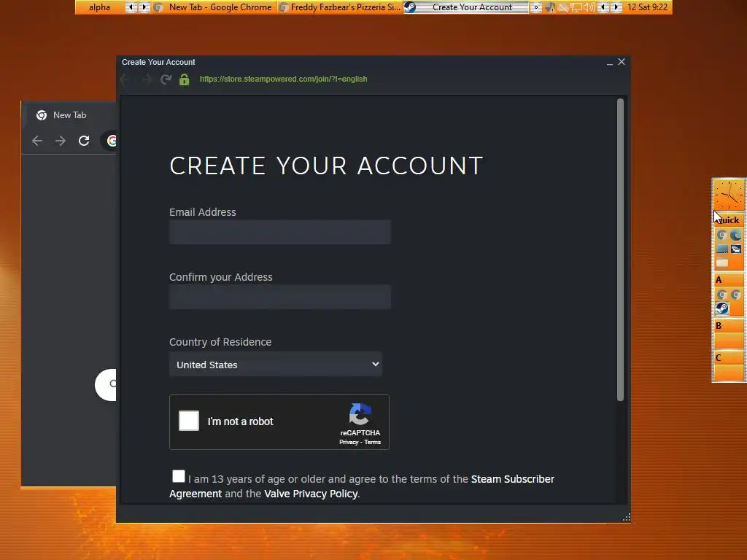Open the Country of Residence dropdown
The height and width of the screenshot is (560, 747).
coord(275,365)
